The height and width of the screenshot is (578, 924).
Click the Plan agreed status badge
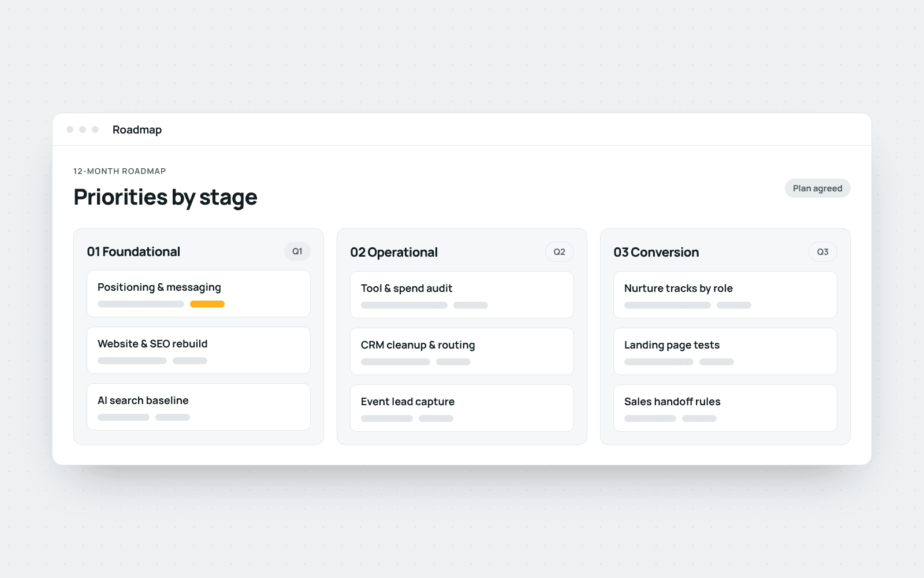click(817, 188)
